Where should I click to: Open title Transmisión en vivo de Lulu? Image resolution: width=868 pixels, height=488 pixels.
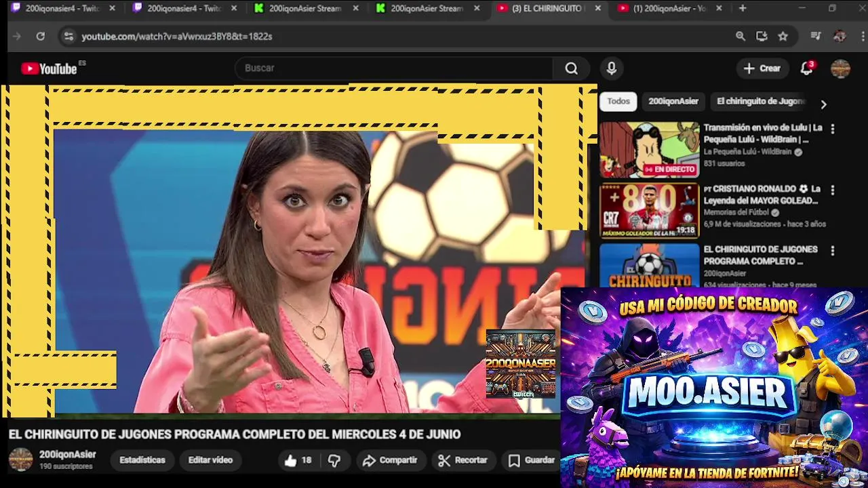pos(763,134)
